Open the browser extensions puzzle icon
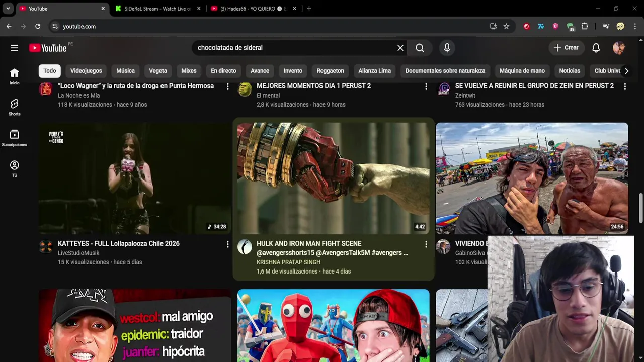 click(x=585, y=26)
